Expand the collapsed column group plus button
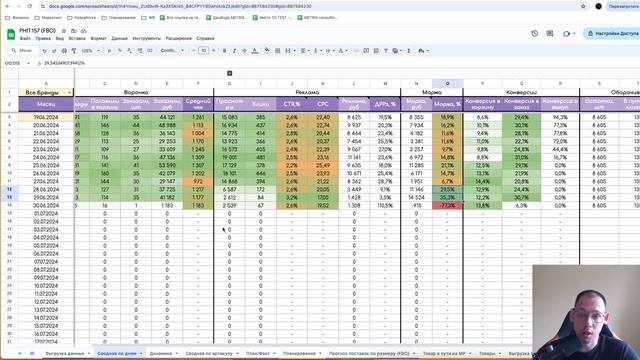This screenshot has width=640, height=360. click(x=229, y=73)
